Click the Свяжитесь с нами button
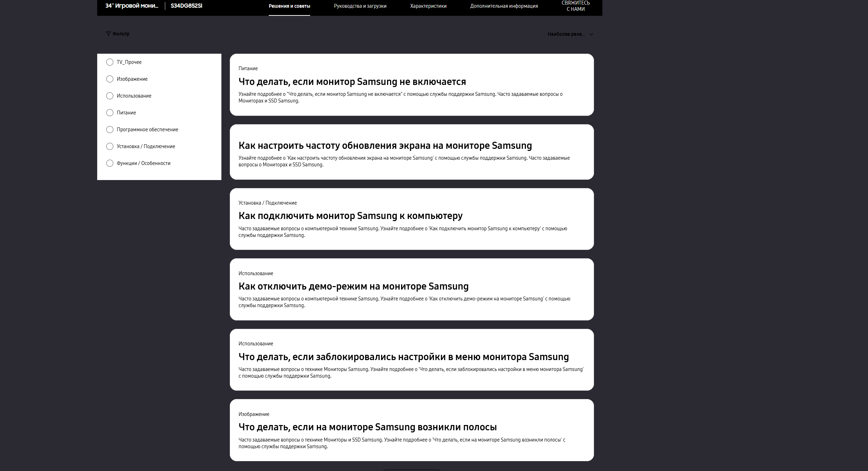The image size is (868, 471). tap(575, 6)
